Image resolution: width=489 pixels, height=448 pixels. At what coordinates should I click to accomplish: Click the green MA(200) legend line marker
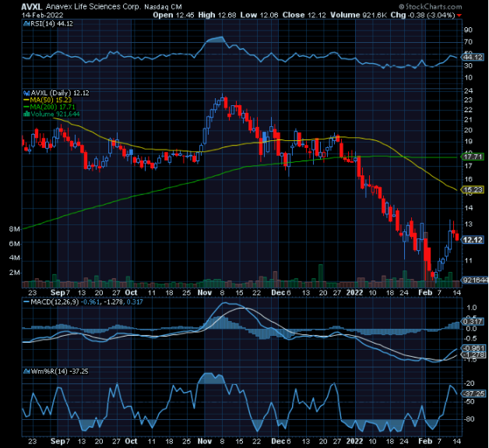[26, 107]
